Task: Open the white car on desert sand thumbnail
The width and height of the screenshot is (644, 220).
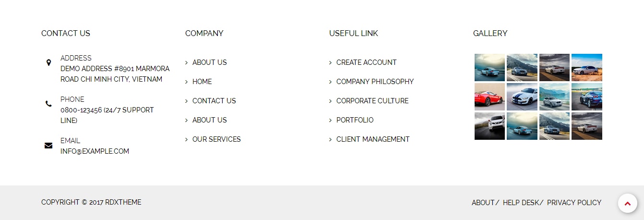Action: click(x=586, y=67)
